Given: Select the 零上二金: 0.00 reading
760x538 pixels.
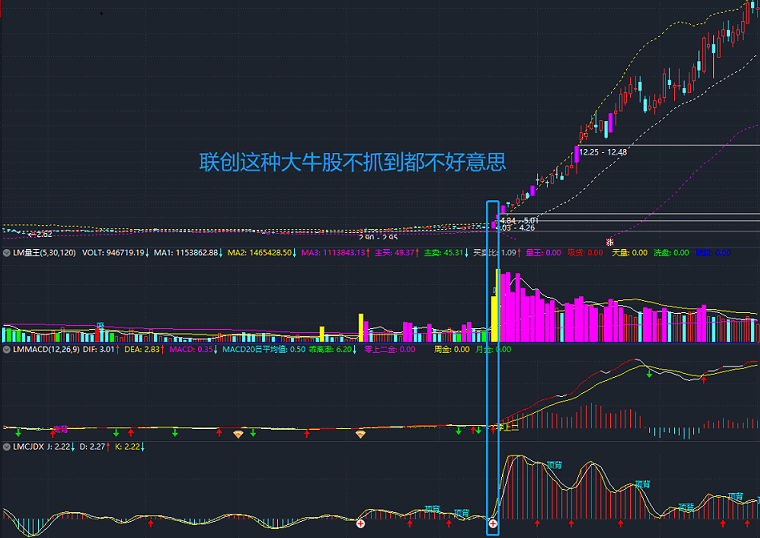Looking at the screenshot, I should pos(389,349).
